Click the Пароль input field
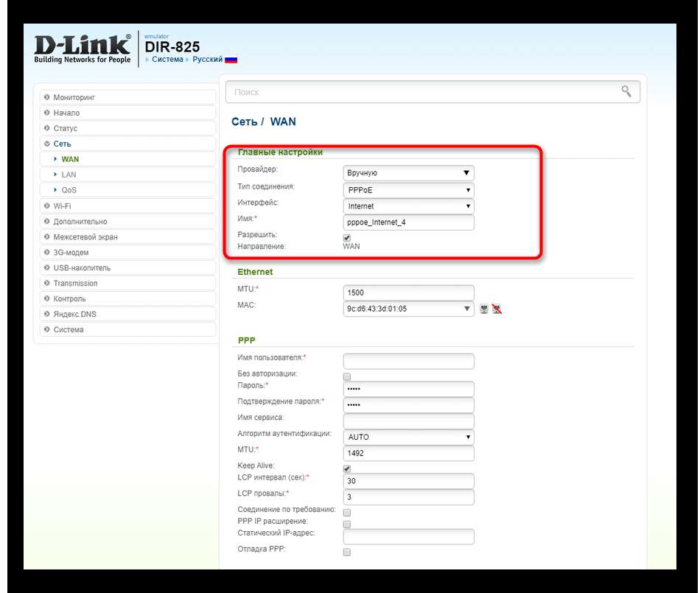 pos(408,389)
